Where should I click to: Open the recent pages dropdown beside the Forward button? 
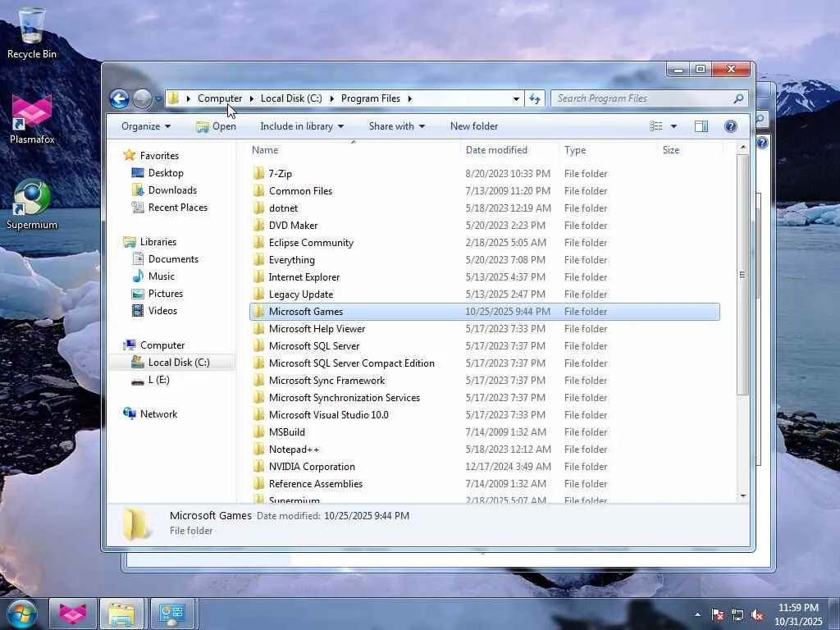[158, 98]
